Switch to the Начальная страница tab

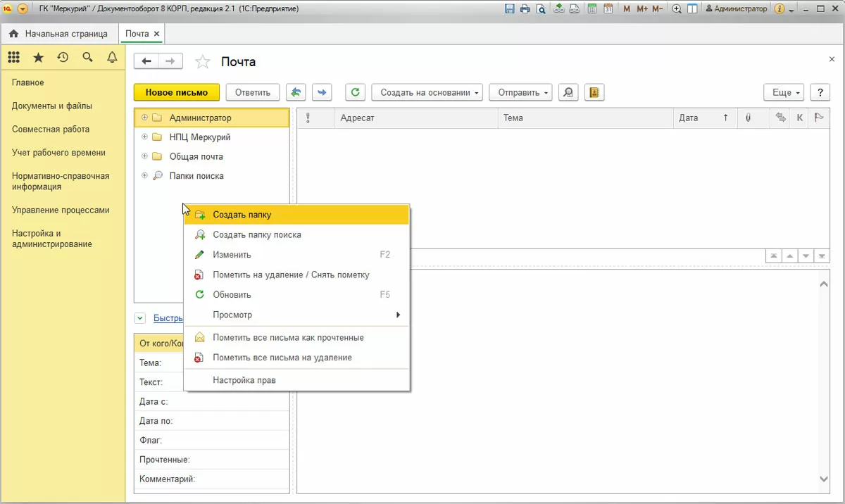click(59, 34)
